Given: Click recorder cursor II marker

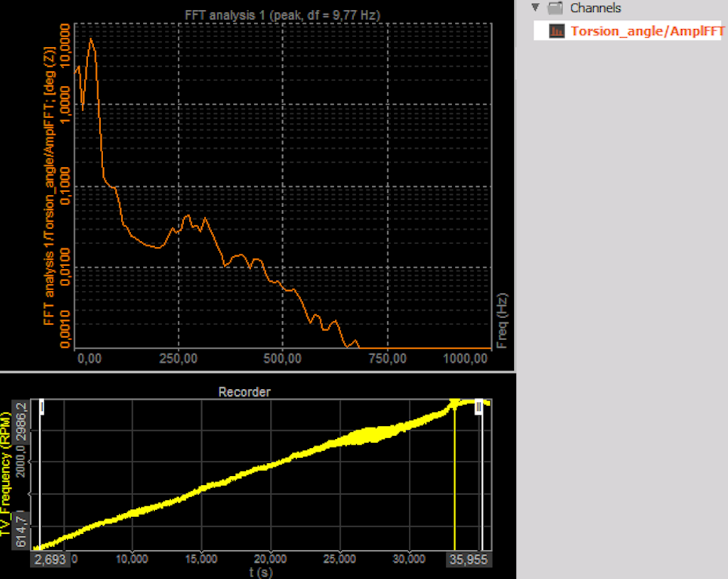Looking at the screenshot, I should click(478, 408).
